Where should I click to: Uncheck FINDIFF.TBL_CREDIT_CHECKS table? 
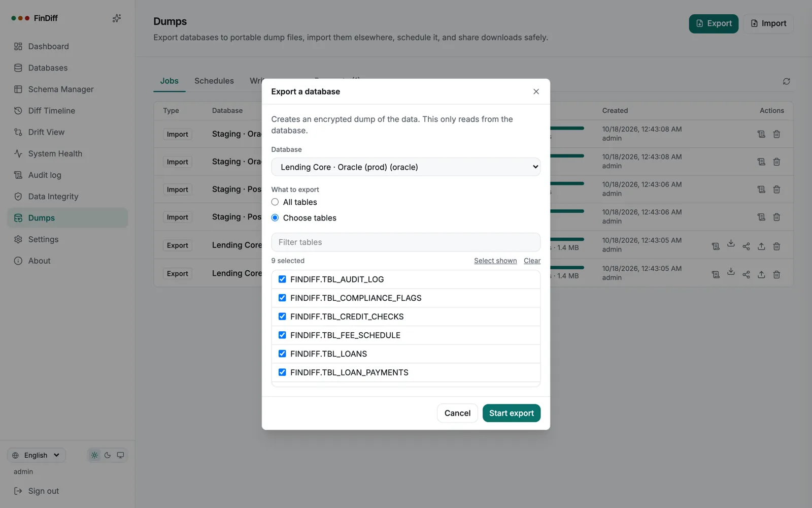[282, 316]
